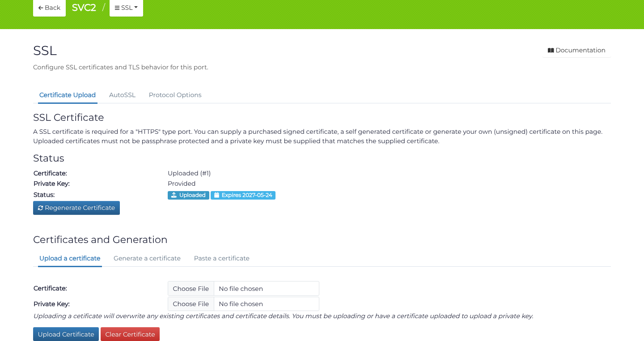The image size is (644, 341).
Task: Click the 'Status' section heading
Action: point(49,158)
